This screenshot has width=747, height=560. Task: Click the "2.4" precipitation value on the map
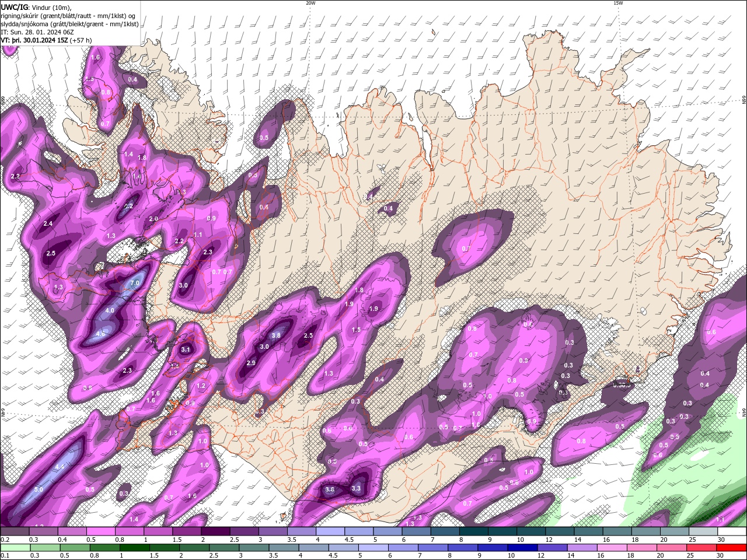pos(48,224)
